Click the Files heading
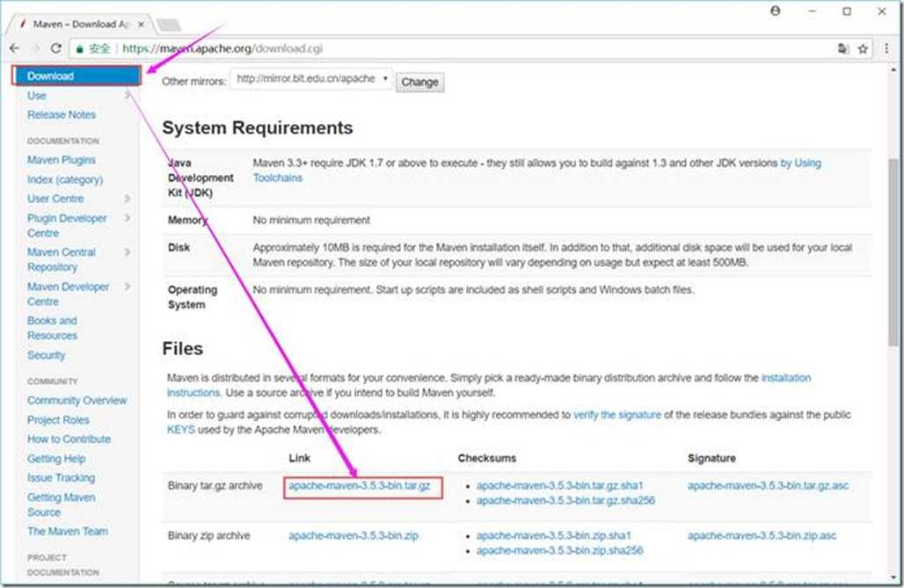Screen dimensions: 904x588 [183, 349]
